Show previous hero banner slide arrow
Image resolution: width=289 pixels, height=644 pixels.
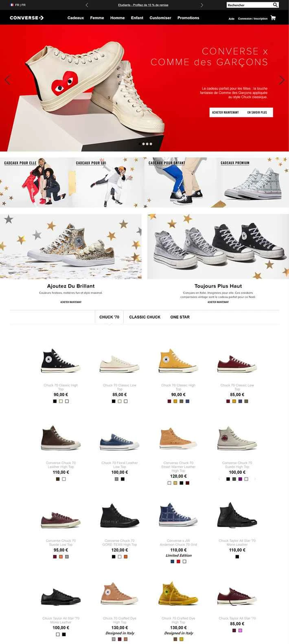[x=7, y=80]
